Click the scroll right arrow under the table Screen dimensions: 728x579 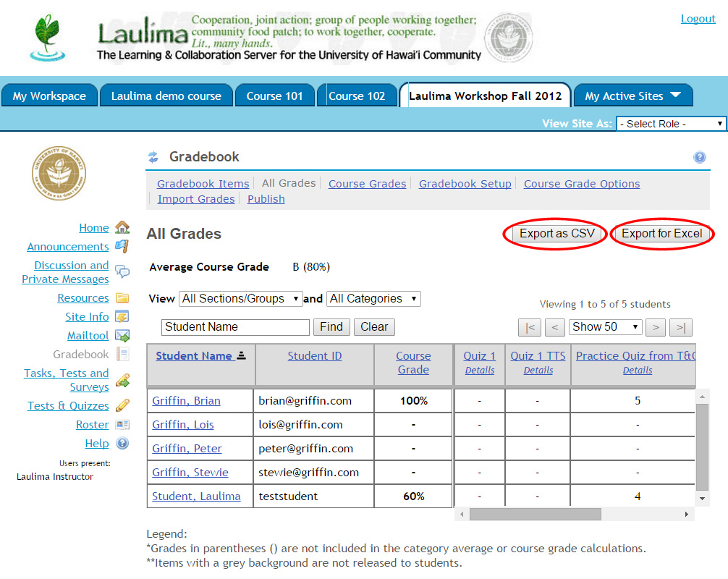click(686, 514)
